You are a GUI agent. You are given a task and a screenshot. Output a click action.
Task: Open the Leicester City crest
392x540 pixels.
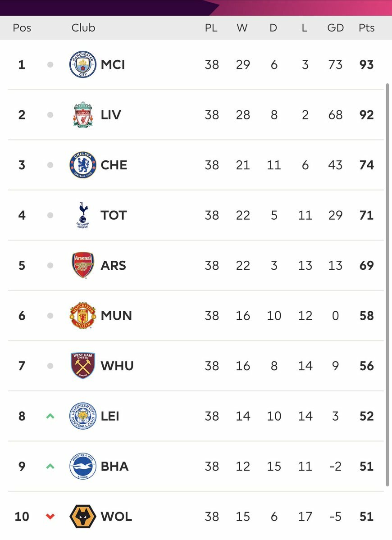click(x=82, y=416)
